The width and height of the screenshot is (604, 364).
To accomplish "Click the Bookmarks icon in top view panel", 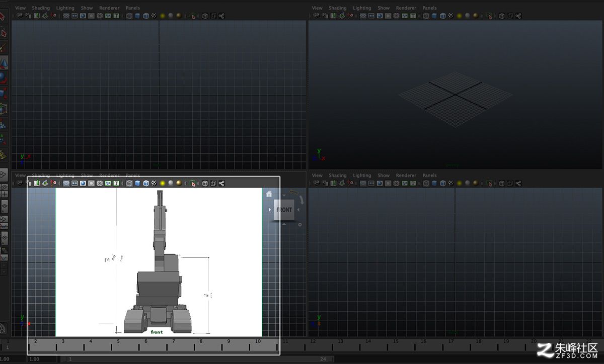I will (36, 16).
